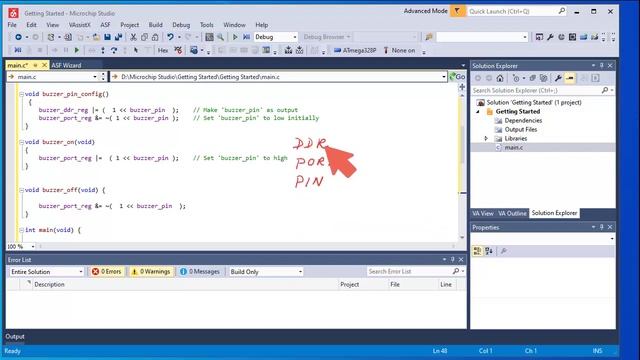Collapse the buzzer_off function outline

coord(22,190)
